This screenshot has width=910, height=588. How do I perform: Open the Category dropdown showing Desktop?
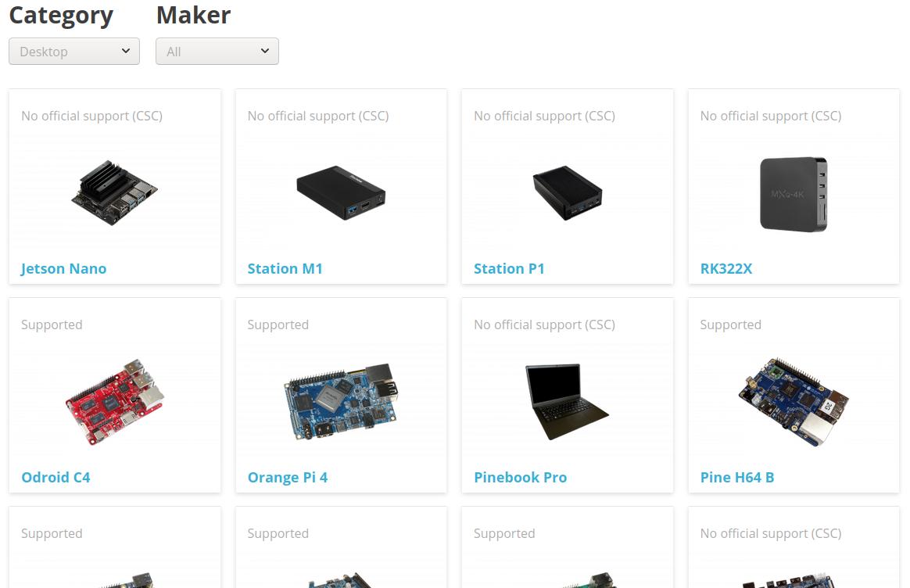point(74,51)
